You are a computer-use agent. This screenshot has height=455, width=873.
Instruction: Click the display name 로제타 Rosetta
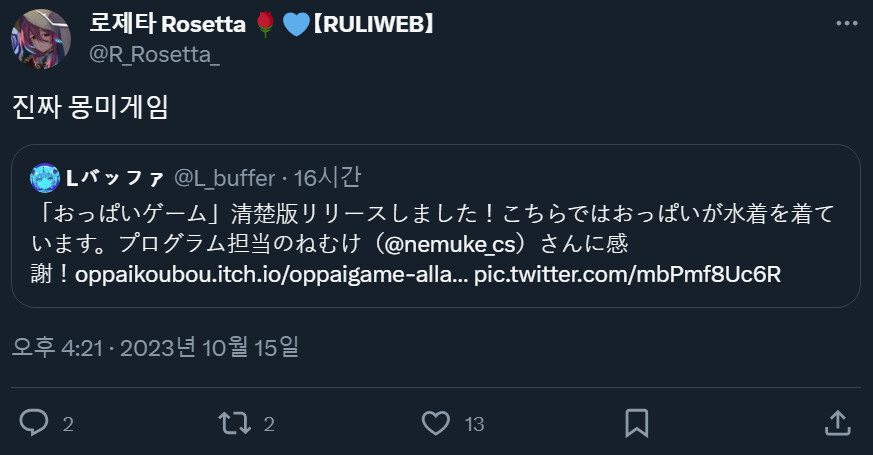click(x=180, y=23)
